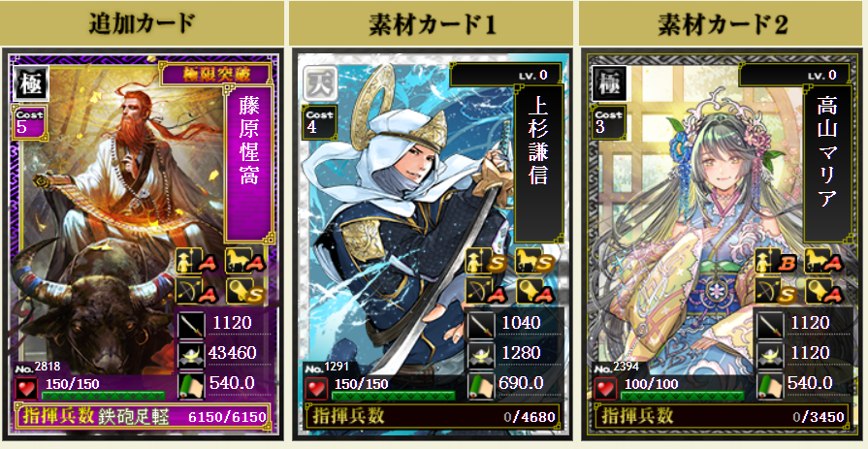Click the green HP bar on 上杉謙信 card
This screenshot has width=868, height=449.
393,396
